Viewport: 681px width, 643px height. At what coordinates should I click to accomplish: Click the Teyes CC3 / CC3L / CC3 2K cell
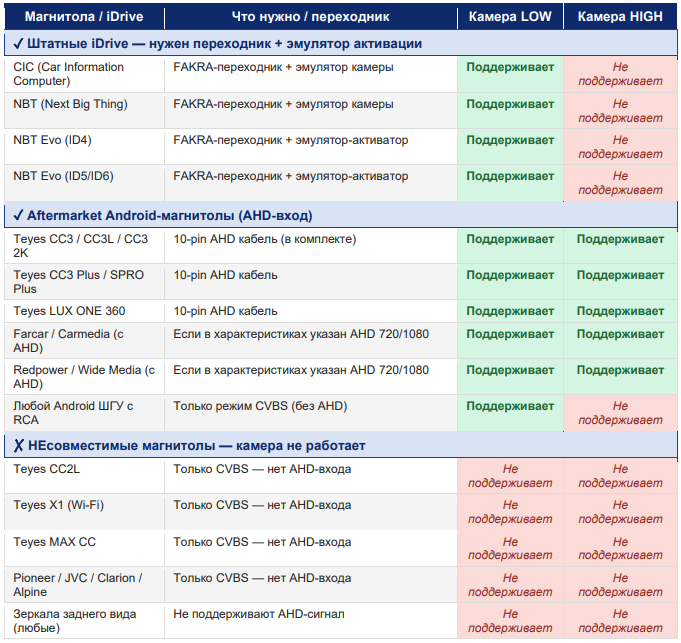coord(84,246)
